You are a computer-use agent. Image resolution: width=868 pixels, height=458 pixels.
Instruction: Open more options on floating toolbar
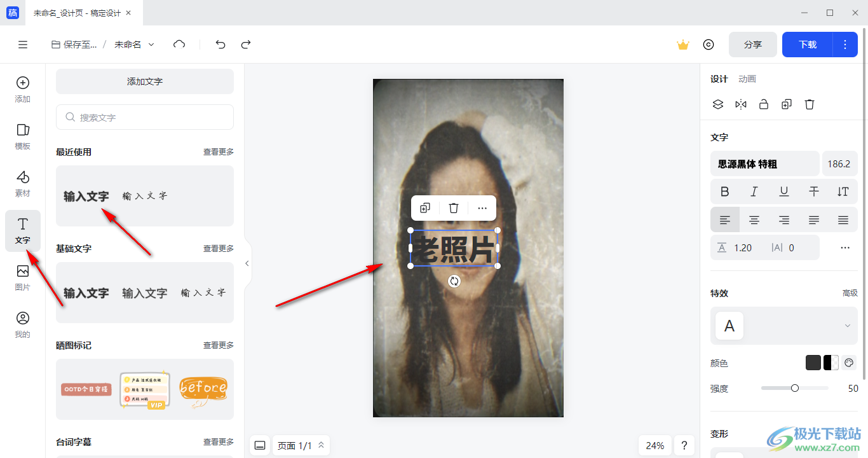click(482, 208)
